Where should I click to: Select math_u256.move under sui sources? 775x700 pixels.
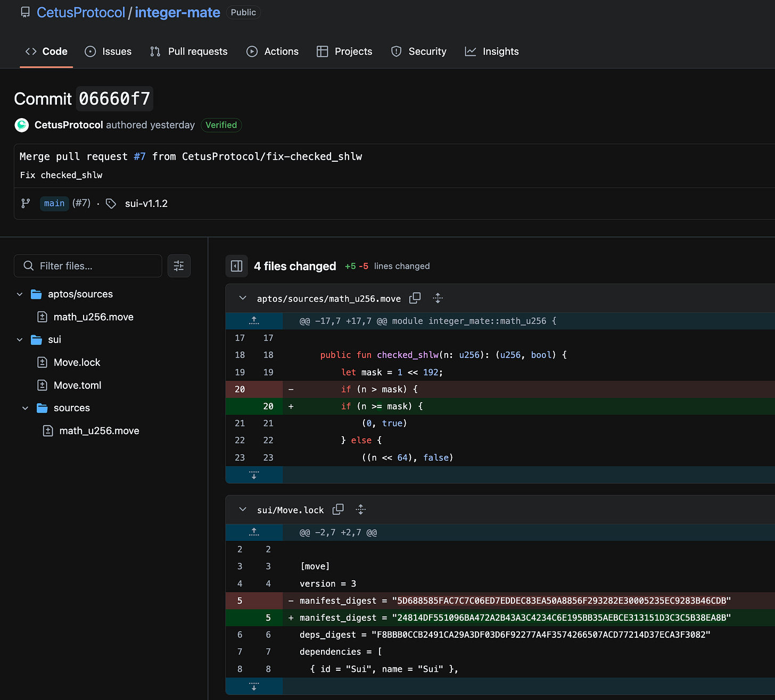coord(100,431)
